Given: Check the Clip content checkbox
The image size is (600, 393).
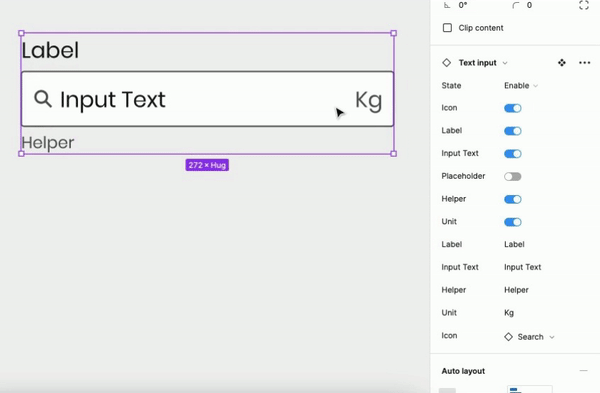Looking at the screenshot, I should click(x=447, y=28).
